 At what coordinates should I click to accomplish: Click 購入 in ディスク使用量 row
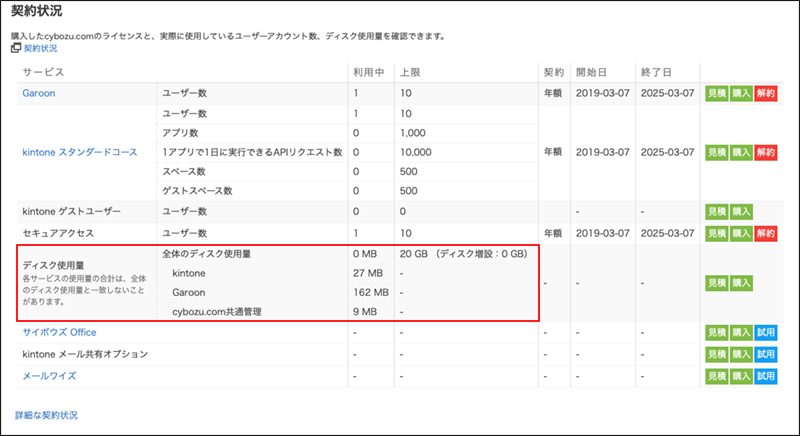[x=741, y=283]
